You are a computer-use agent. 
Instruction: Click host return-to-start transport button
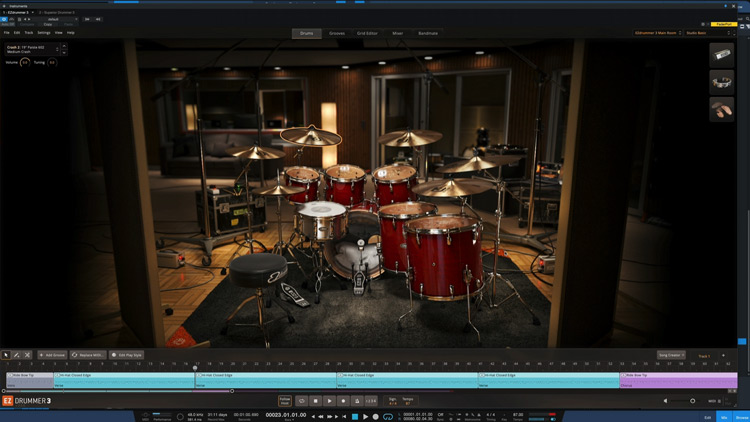coord(344,417)
